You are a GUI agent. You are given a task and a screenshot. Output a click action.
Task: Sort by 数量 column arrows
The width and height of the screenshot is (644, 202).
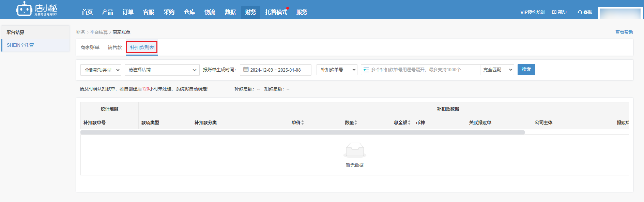(x=356, y=122)
